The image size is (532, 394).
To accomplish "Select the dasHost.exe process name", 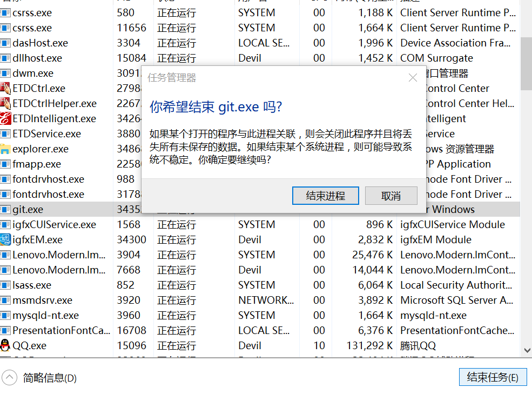I will point(40,43).
